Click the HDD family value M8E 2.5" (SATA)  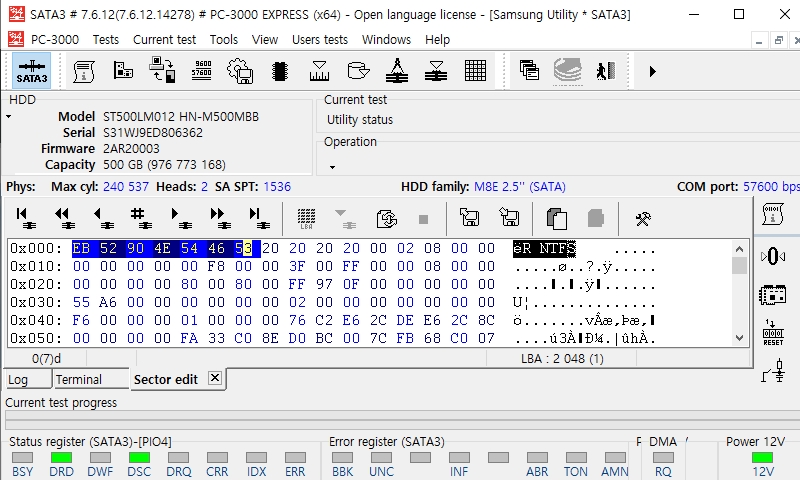pyautogui.click(x=519, y=187)
